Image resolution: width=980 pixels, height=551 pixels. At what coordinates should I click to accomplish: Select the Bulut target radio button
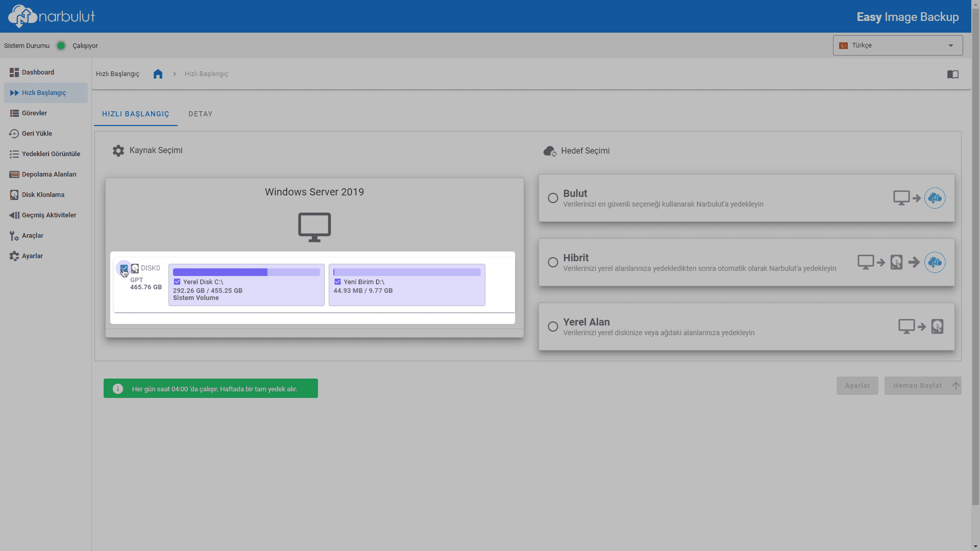[553, 198]
